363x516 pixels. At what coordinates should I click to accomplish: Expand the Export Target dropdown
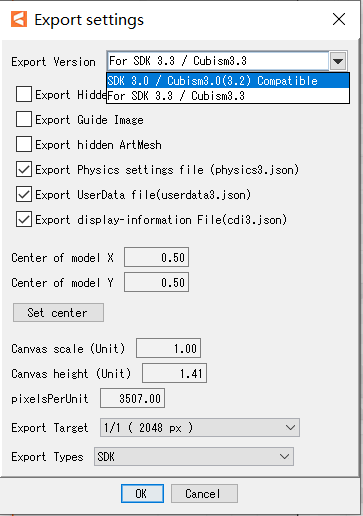click(x=200, y=428)
